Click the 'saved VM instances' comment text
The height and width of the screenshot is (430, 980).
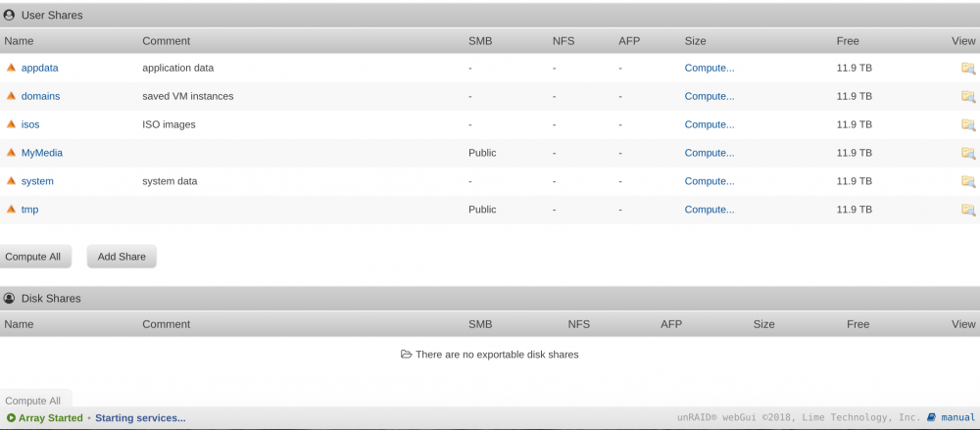click(188, 96)
